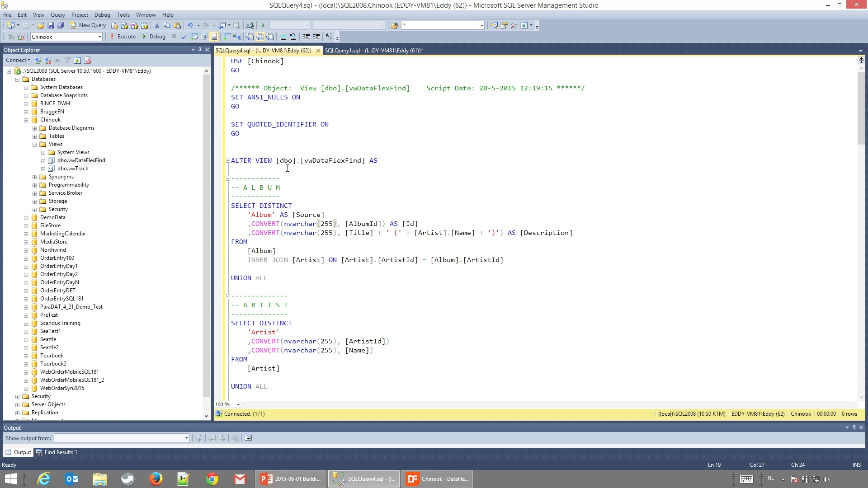
Task: Open Firefox from the taskbar
Action: [x=156, y=479]
